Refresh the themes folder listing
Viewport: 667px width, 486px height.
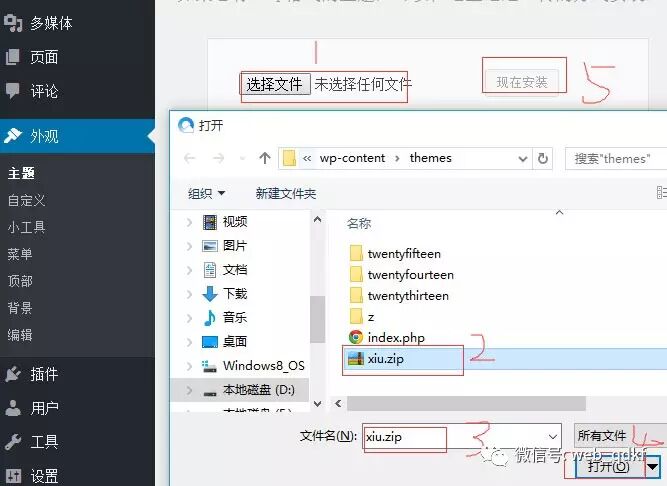point(543,159)
